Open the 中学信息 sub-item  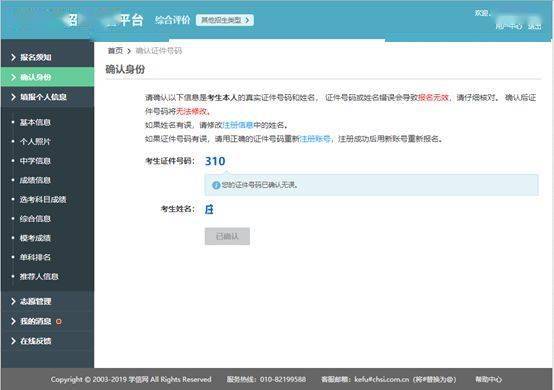[35, 161]
